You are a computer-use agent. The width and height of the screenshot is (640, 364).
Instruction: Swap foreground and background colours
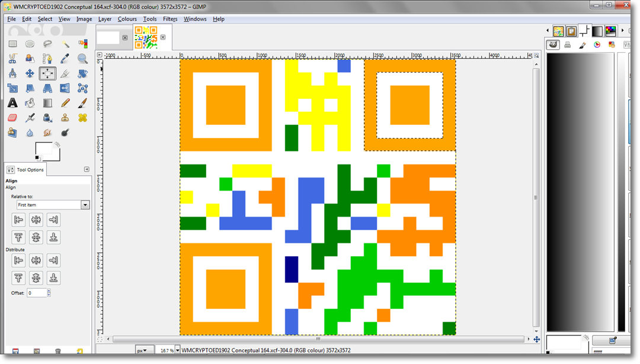pyautogui.click(x=57, y=144)
